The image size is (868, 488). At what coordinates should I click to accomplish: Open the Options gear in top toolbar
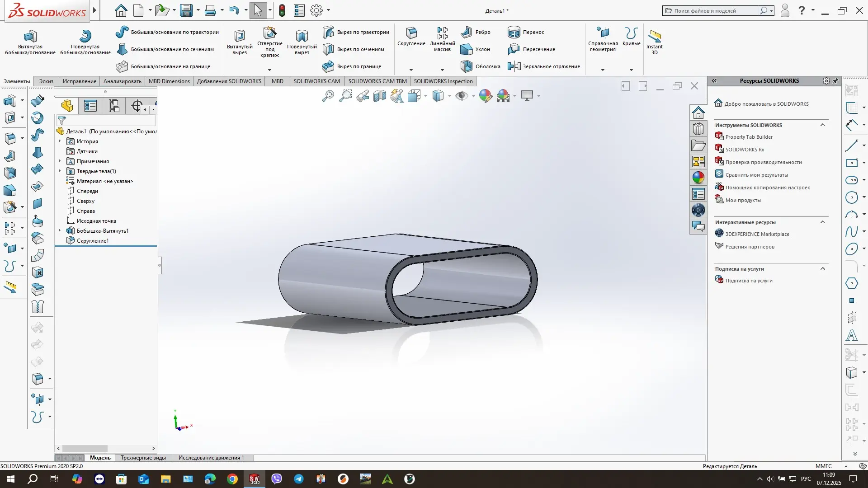click(316, 10)
